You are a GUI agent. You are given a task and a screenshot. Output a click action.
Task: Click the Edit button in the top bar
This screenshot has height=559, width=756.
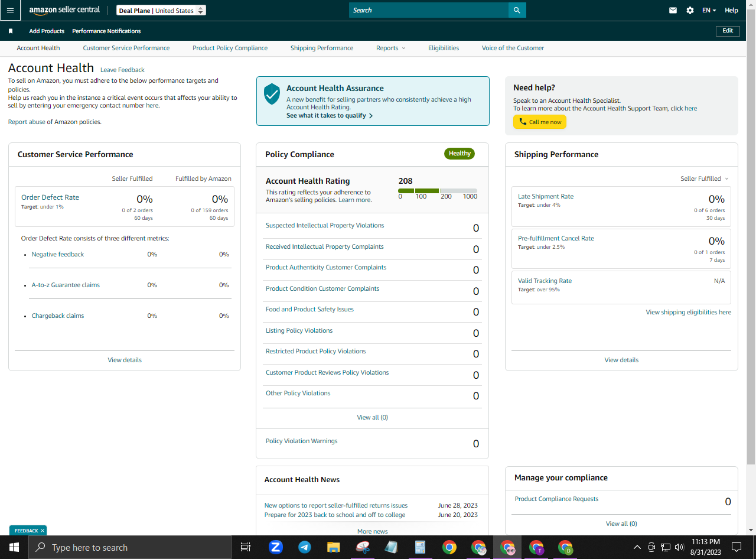728,31
